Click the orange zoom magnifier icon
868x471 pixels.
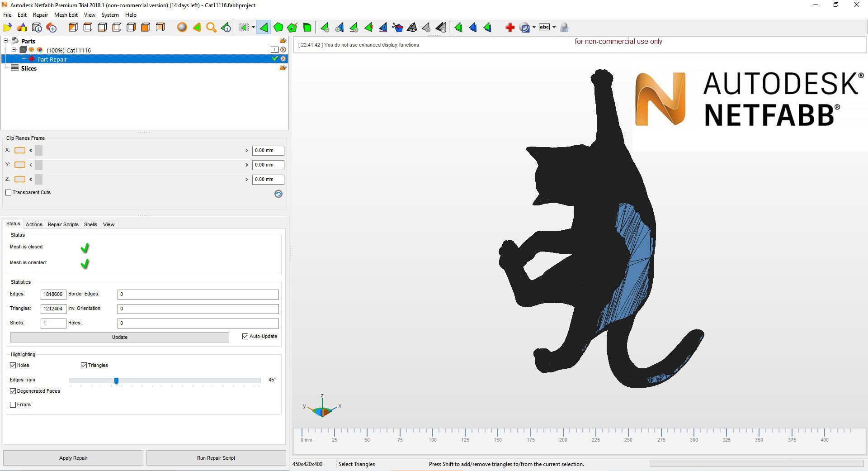(211, 28)
